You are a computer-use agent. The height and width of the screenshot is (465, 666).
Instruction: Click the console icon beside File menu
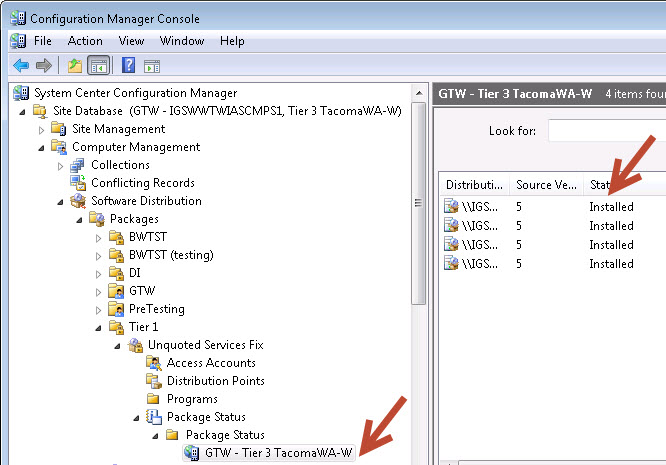click(x=18, y=41)
